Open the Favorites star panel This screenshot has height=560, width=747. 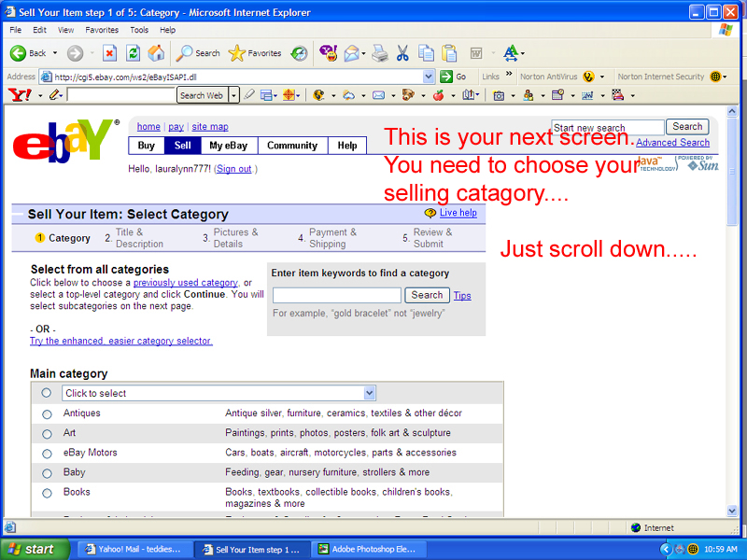coord(255,53)
